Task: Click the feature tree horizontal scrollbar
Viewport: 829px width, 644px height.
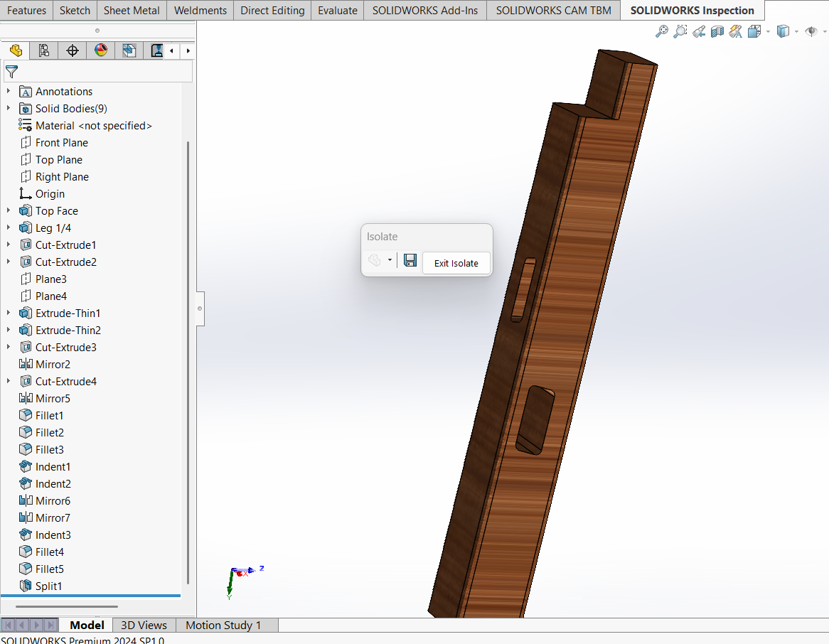Action: pos(67,606)
